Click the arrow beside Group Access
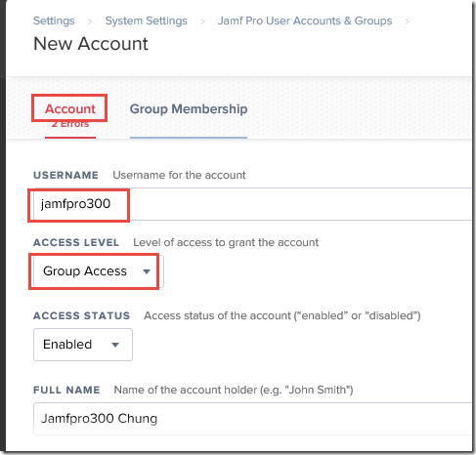Viewport: 476px width, 455px height. pos(147,271)
